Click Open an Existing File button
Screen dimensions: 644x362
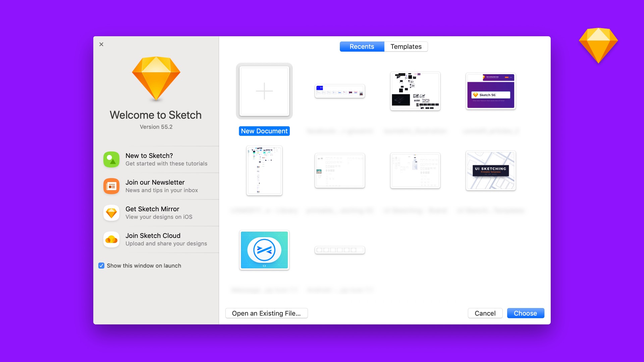pyautogui.click(x=266, y=313)
